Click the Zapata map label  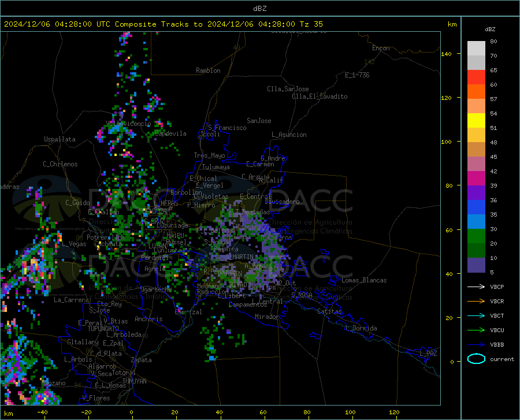(x=142, y=360)
